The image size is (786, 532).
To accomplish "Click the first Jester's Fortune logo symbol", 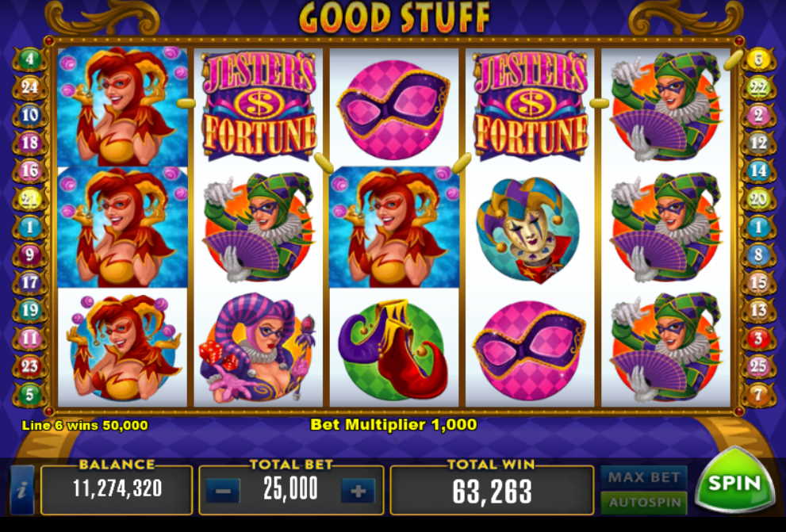I will (x=259, y=107).
